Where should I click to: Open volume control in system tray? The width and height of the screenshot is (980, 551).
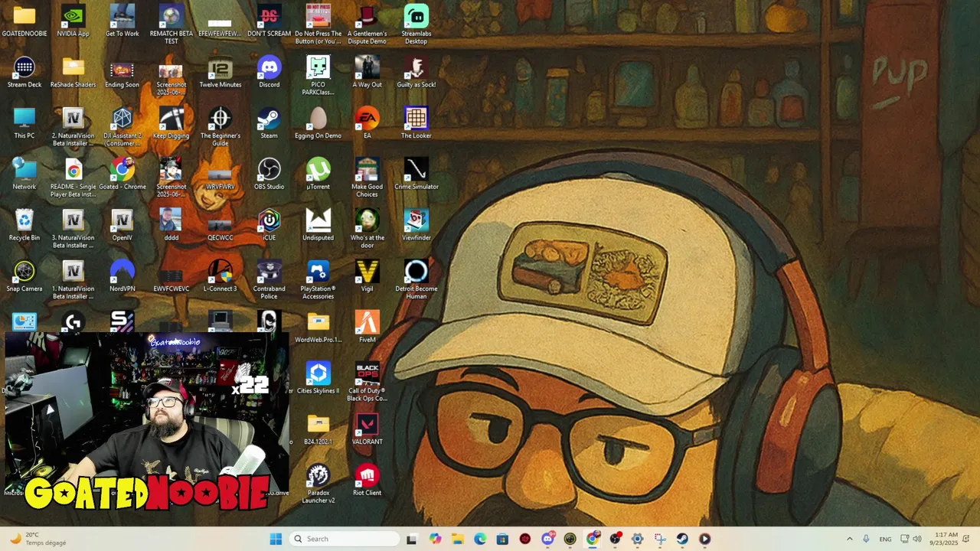(917, 539)
